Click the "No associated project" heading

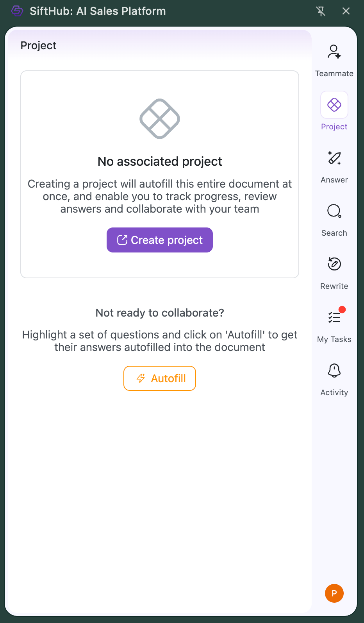point(160,161)
